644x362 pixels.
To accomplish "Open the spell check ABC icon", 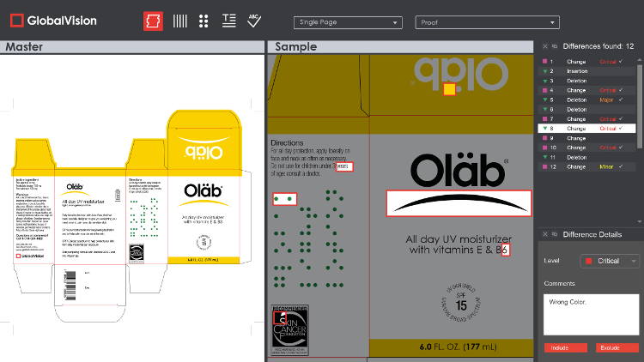I will pos(254,21).
